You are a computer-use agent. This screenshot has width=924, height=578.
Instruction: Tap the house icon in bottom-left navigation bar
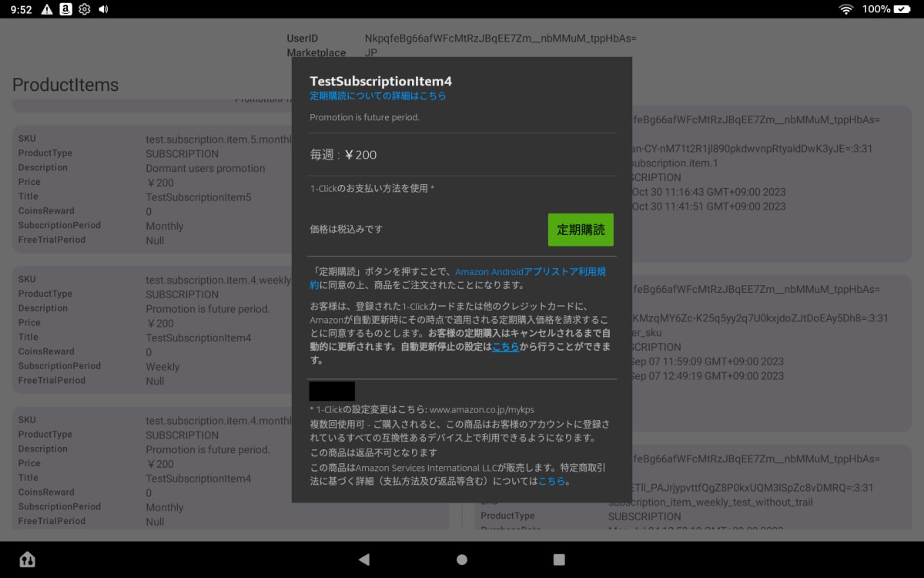coord(27,560)
